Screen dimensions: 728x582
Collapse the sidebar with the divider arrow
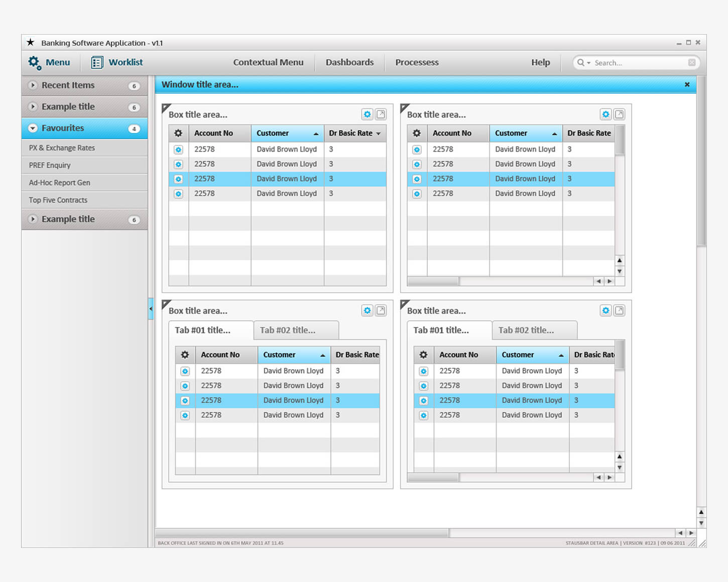[151, 309]
